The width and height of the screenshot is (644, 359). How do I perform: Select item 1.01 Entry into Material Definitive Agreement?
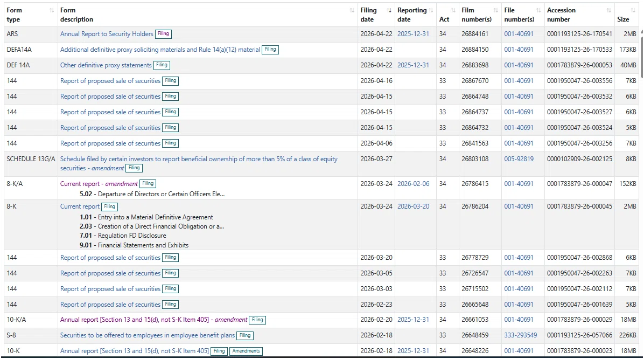[x=146, y=217]
